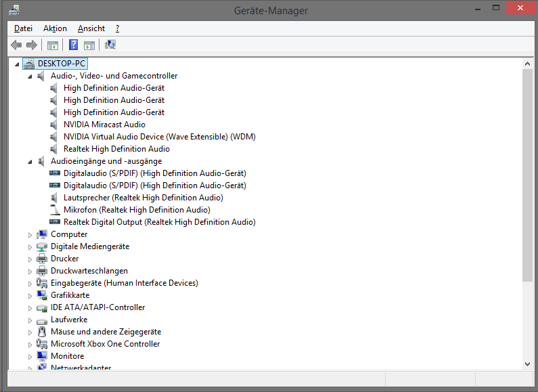538x392 pixels.
Task: Expand Microsoft Xbox One Controller
Action: pos(30,345)
